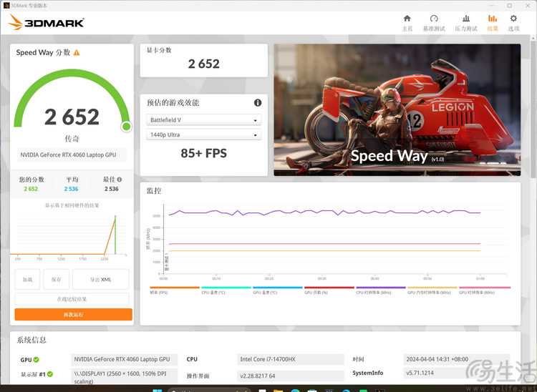
Task: Toggle the pink GPU clock frequency legend
Action: point(485,290)
